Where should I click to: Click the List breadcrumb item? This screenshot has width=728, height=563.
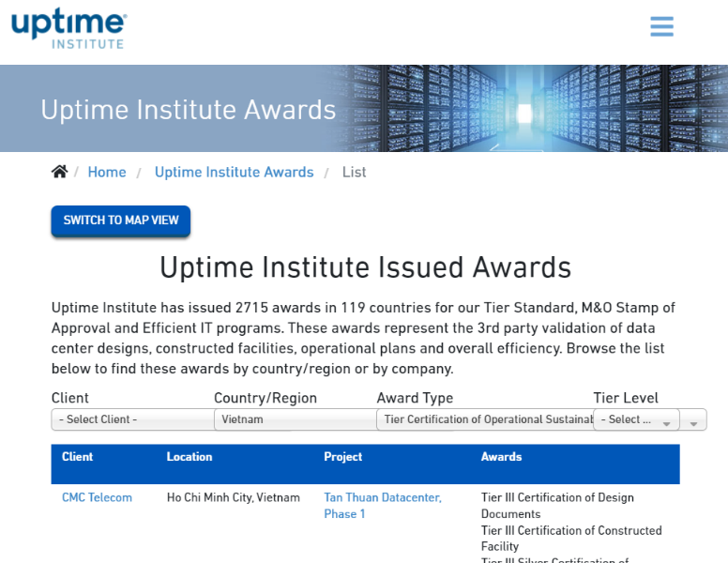point(354,172)
